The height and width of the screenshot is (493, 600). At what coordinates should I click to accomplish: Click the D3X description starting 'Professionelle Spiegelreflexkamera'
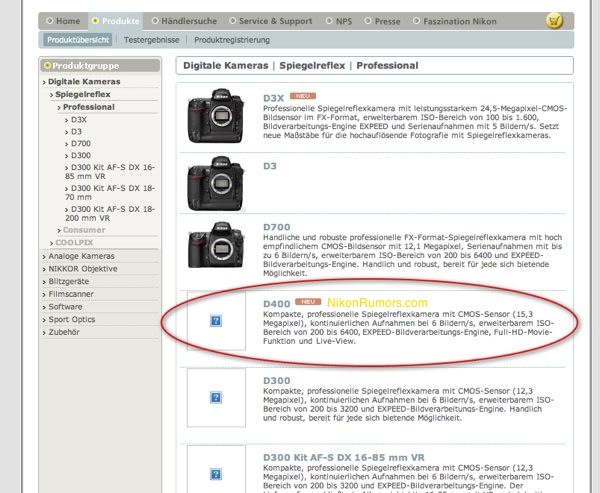pyautogui.click(x=415, y=122)
